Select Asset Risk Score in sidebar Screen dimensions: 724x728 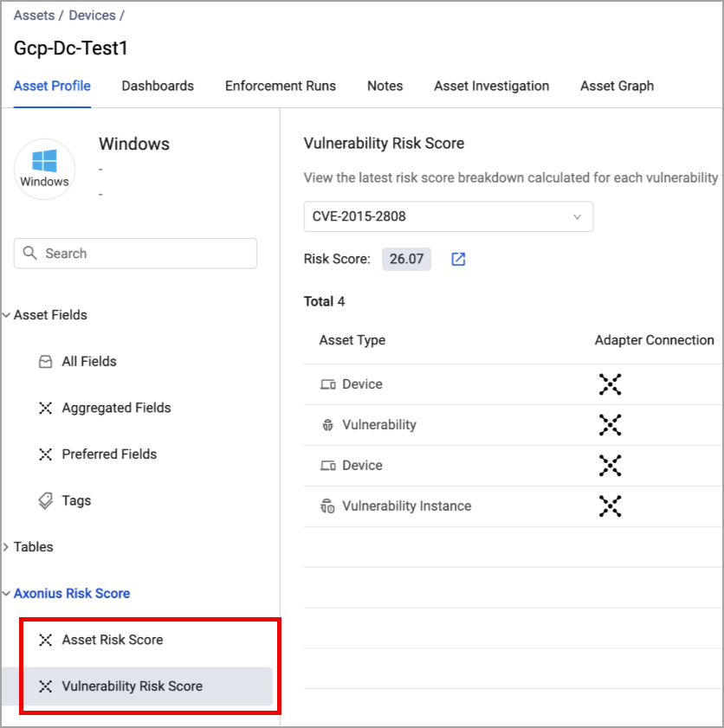pyautogui.click(x=113, y=640)
